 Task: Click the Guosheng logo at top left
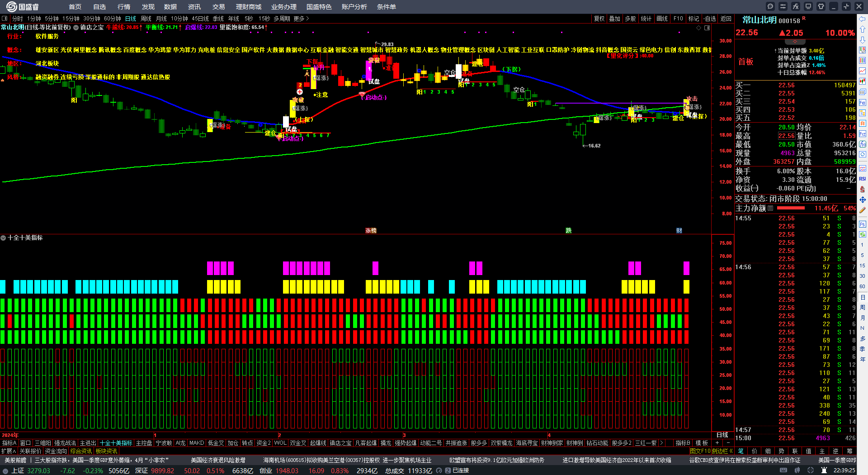[22, 6]
